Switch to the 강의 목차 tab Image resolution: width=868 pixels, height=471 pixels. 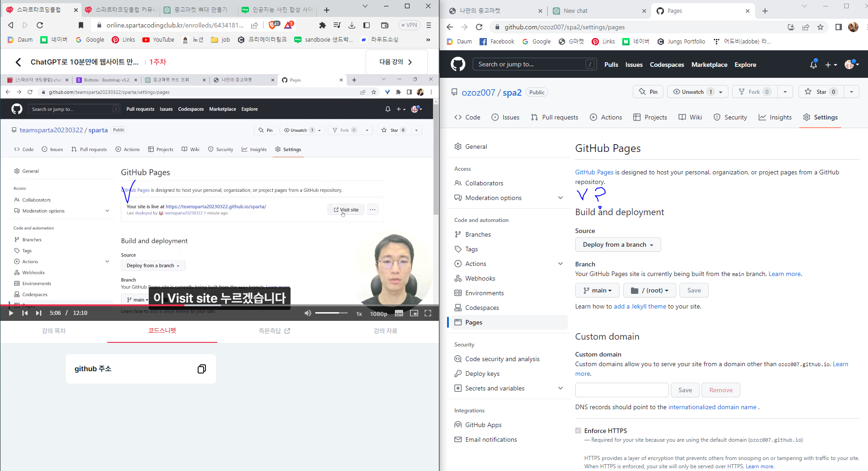[x=54, y=331]
